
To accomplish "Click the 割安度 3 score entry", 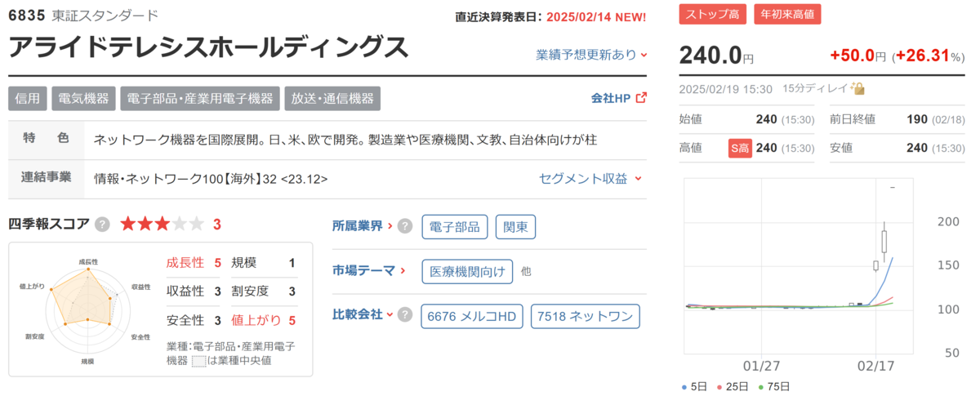I will (x=264, y=291).
